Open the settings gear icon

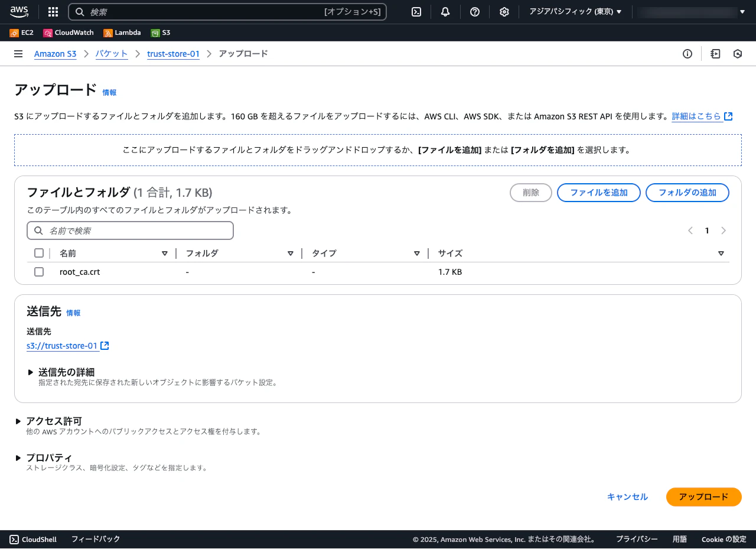[x=504, y=12]
